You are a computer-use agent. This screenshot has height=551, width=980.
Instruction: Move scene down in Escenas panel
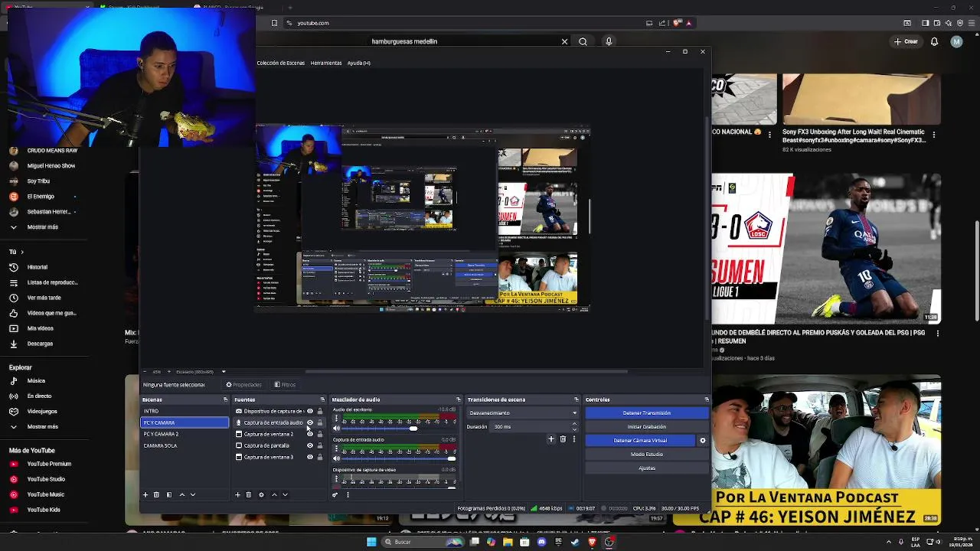pyautogui.click(x=192, y=494)
